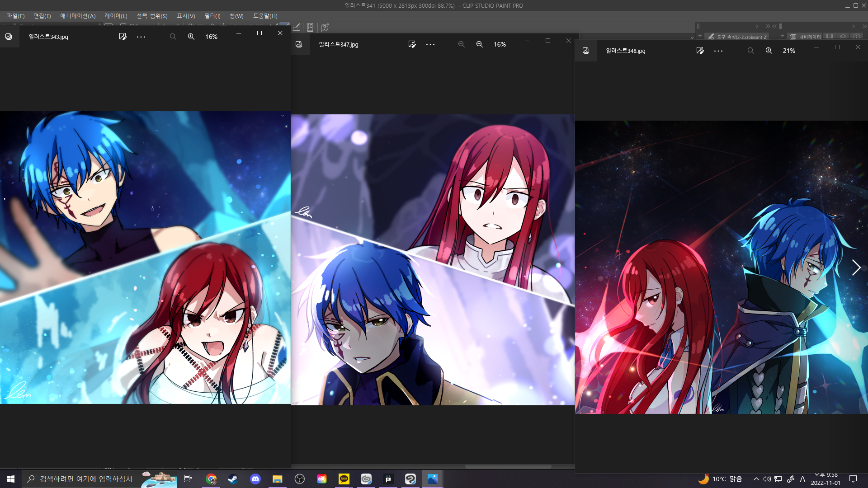Go to next image in 일러스트348.jpg viewer
The image size is (868, 488).
click(856, 267)
